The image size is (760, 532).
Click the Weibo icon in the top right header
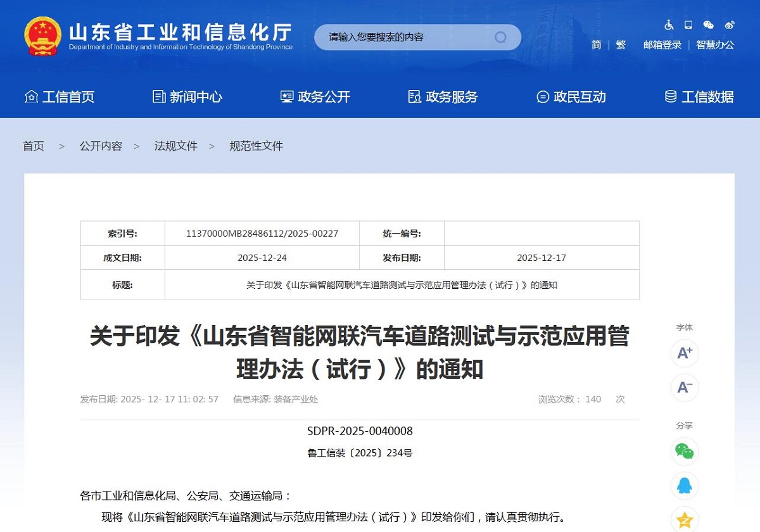(730, 24)
